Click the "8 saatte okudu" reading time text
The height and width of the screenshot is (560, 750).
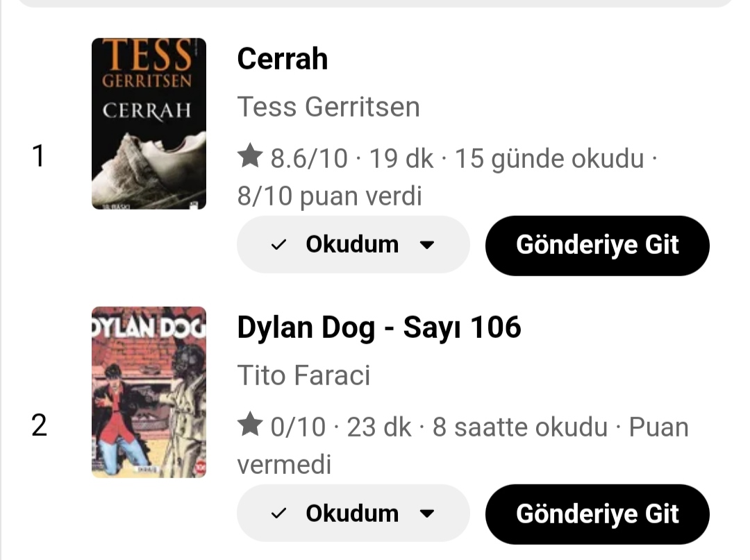point(519,427)
